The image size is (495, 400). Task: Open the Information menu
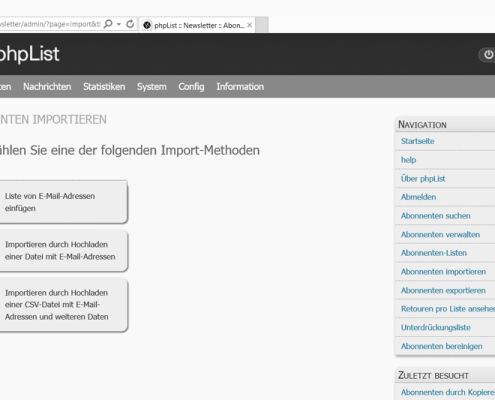[240, 87]
